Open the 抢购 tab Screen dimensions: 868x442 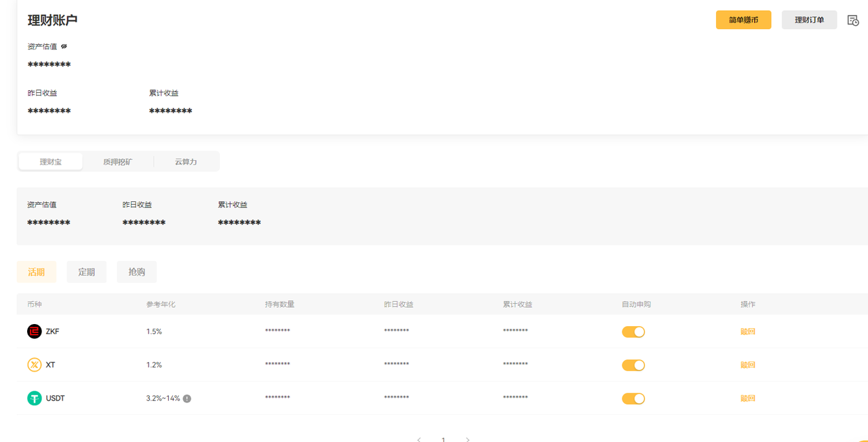(x=136, y=272)
